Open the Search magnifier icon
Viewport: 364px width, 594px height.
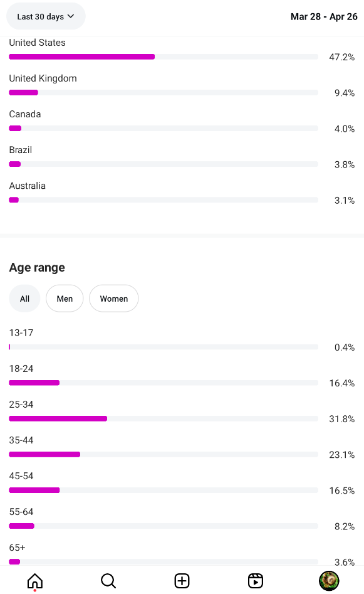point(108,580)
